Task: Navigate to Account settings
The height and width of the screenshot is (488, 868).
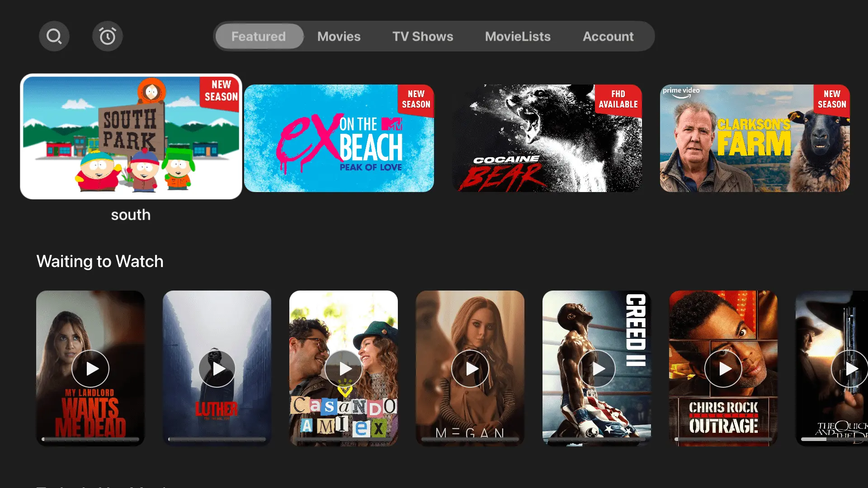Action: coord(608,36)
